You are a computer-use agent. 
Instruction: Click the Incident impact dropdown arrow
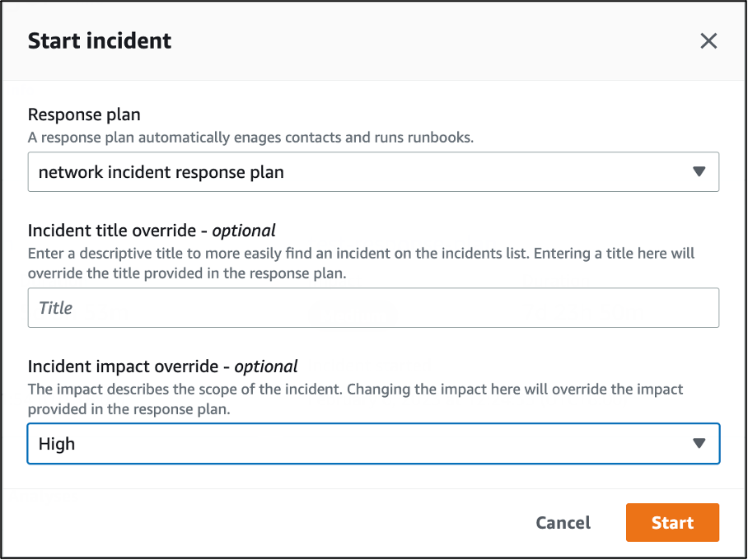[x=699, y=444]
